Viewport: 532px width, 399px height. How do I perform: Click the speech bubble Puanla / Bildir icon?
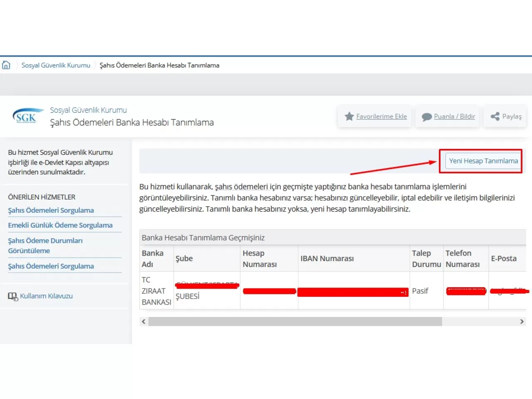pyautogui.click(x=426, y=117)
